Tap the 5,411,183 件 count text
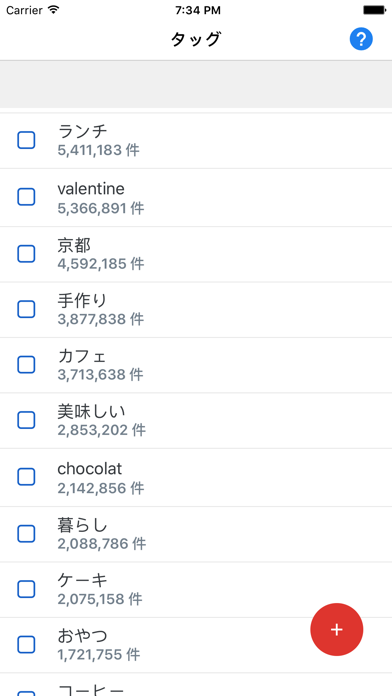This screenshot has height=696, width=392. click(x=98, y=150)
